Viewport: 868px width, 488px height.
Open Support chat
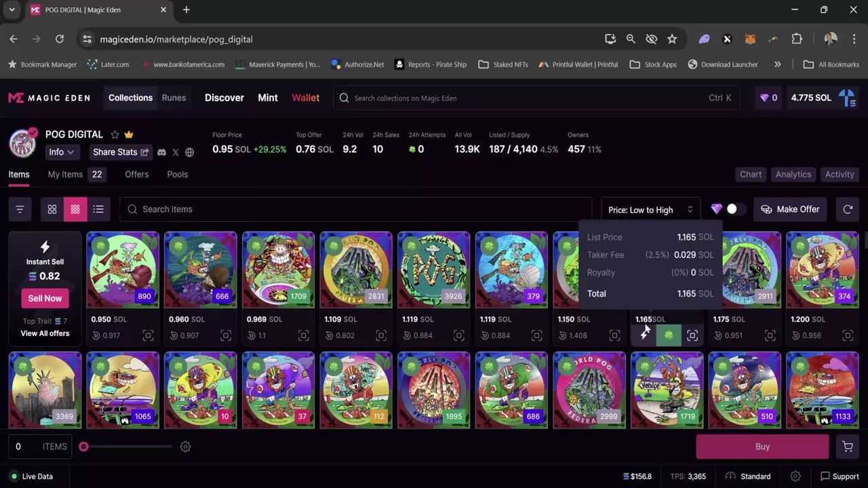click(x=840, y=476)
